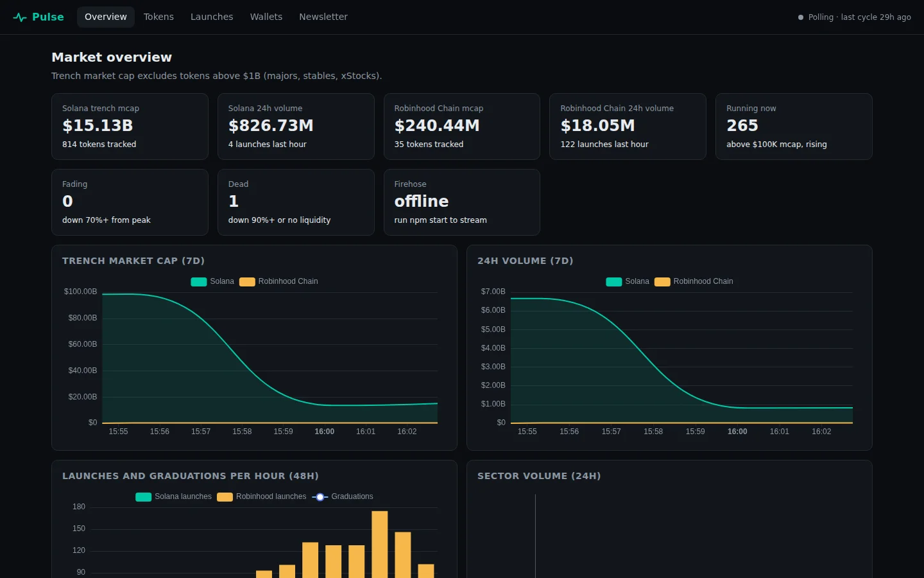Viewport: 924px width, 578px height.
Task: Click the Pulse heartbeat logo icon
Action: (20, 17)
